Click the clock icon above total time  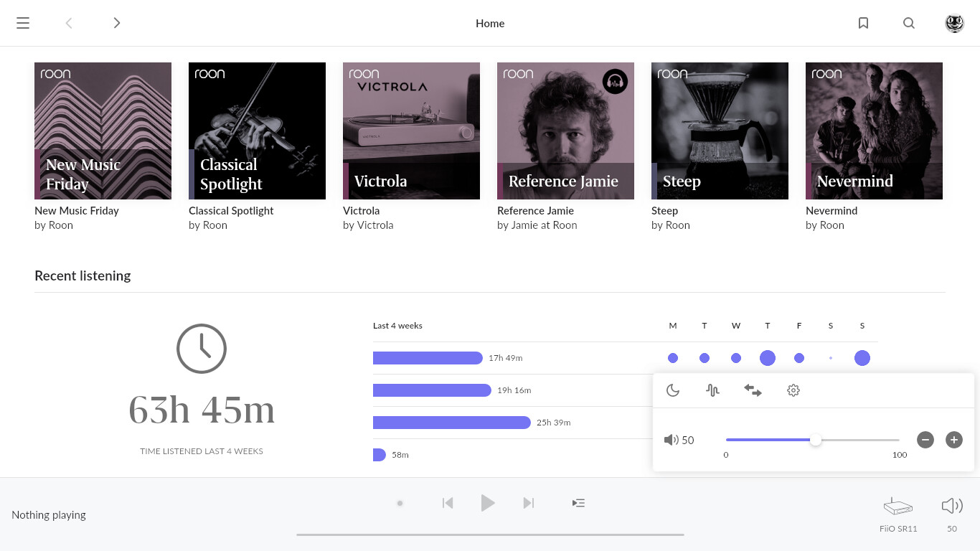point(202,349)
